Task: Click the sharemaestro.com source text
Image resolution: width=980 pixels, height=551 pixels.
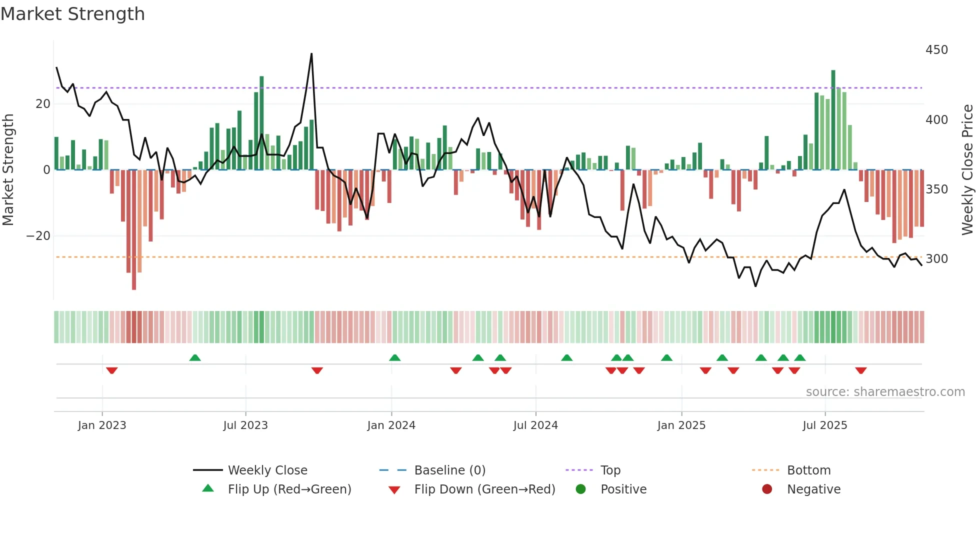Action: click(x=885, y=391)
